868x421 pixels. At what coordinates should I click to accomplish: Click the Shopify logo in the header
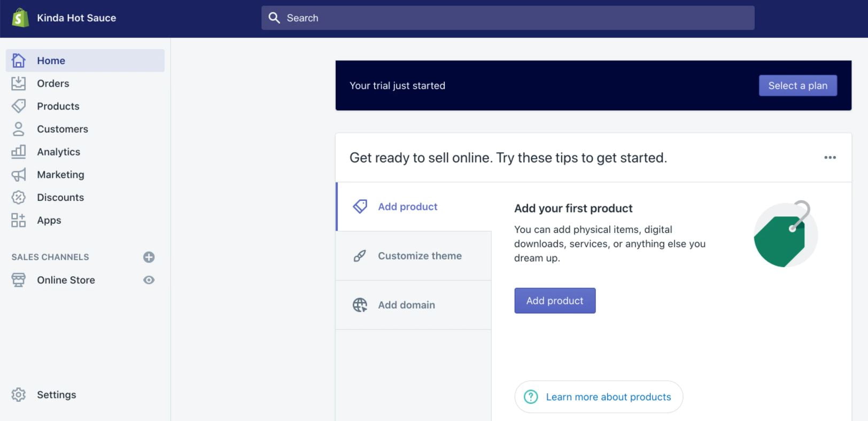click(19, 17)
